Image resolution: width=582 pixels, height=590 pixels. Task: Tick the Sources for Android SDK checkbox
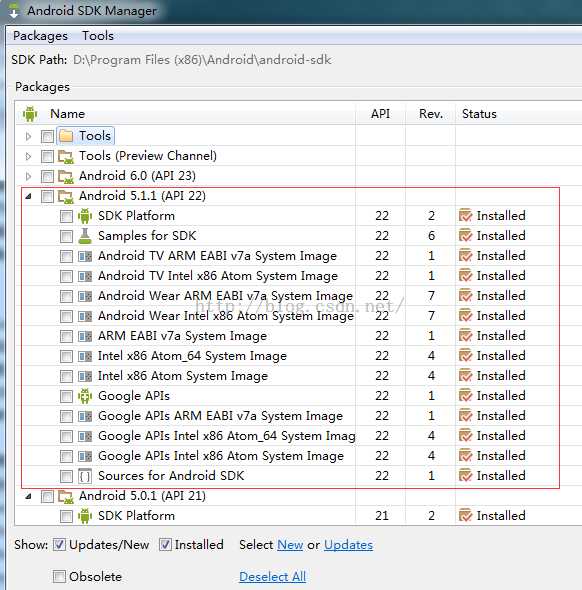(x=67, y=476)
